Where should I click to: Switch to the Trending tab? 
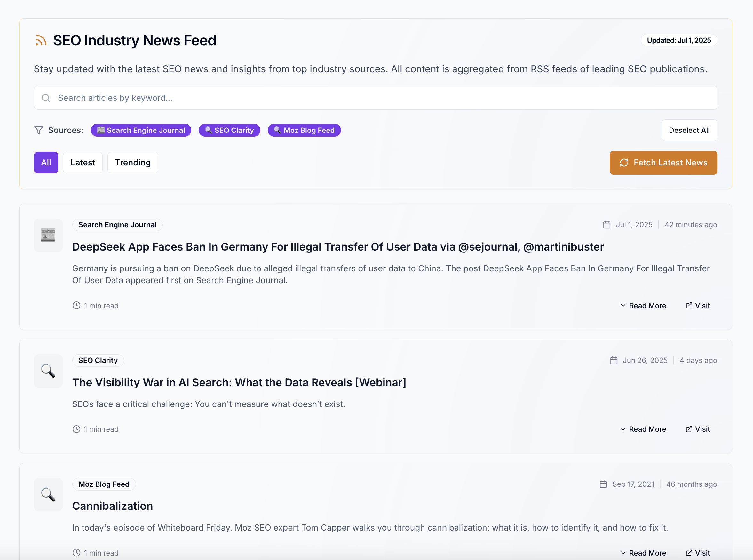click(x=132, y=162)
